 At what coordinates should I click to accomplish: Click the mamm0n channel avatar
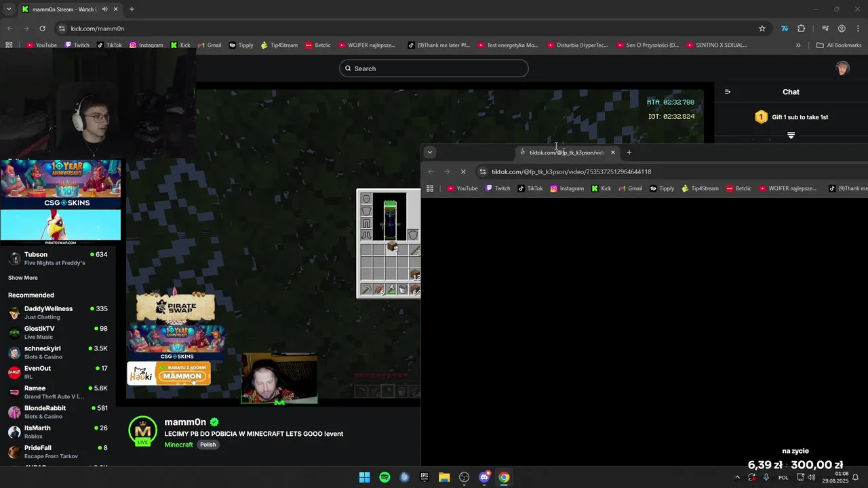[143, 431]
